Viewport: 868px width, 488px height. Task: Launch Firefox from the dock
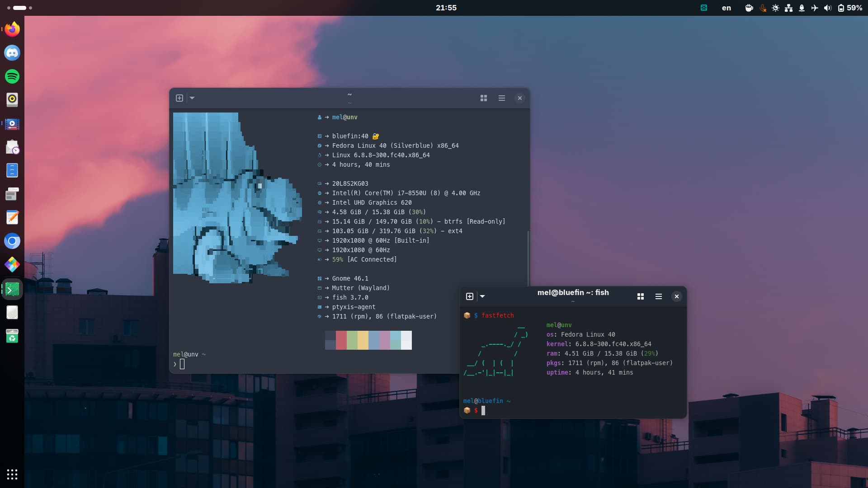click(x=12, y=29)
